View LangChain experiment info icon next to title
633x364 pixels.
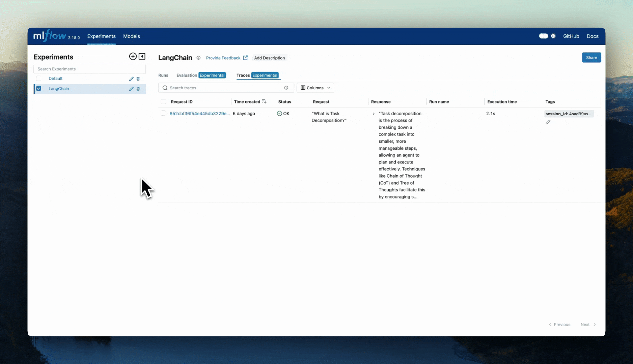pyautogui.click(x=198, y=58)
